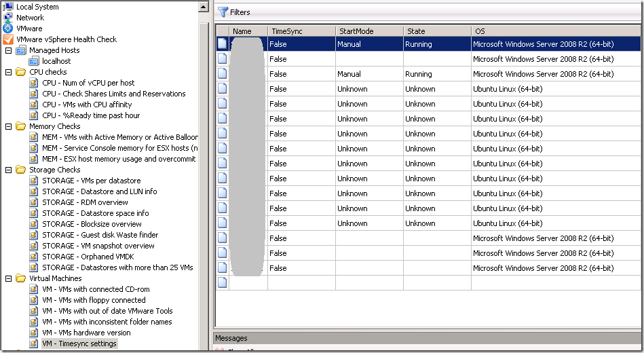Select CPU - %Ready time past hour

(91, 115)
